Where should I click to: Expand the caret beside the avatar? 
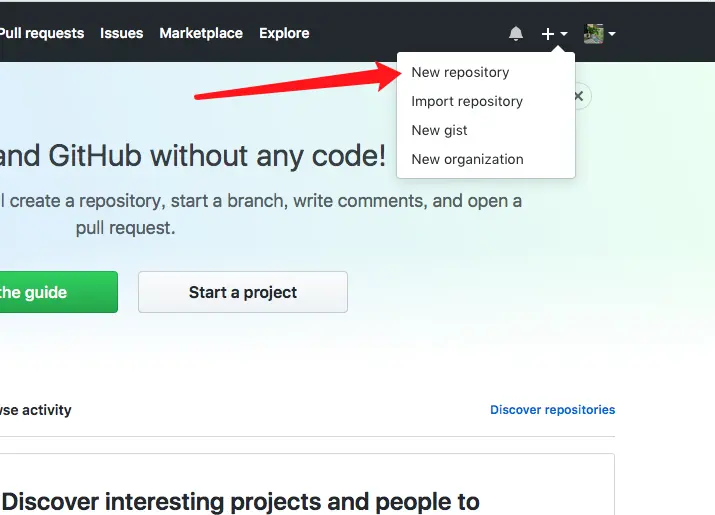[x=612, y=34]
